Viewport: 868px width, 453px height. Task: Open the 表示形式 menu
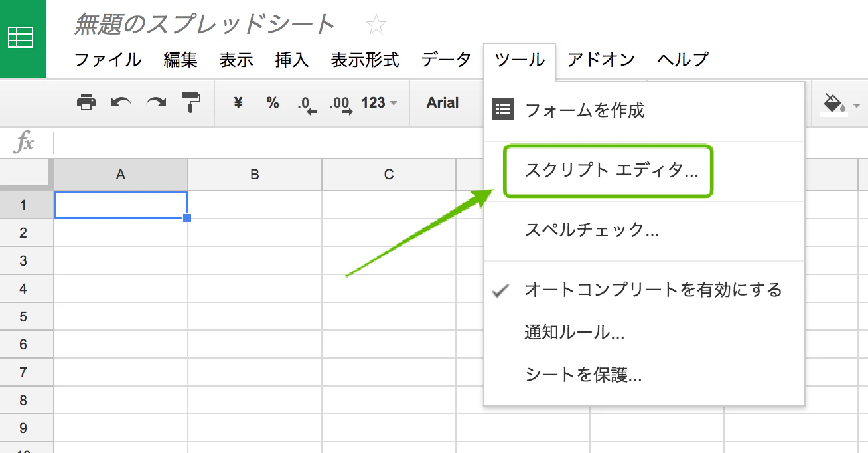coord(365,60)
